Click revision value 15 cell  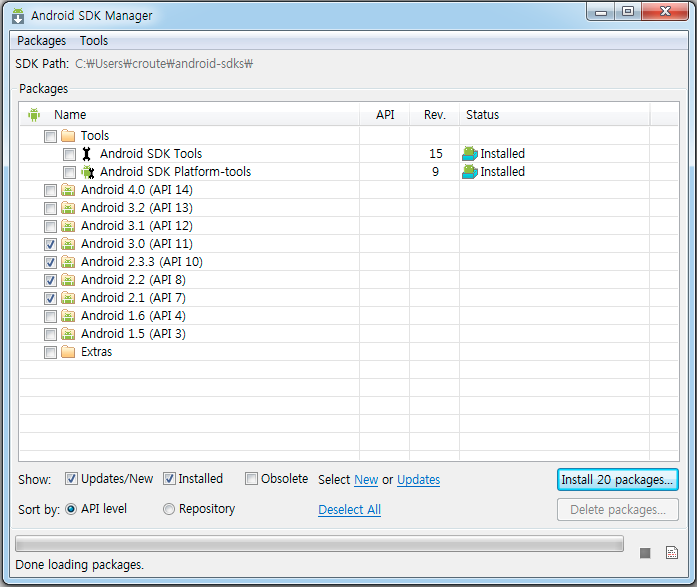tap(436, 154)
